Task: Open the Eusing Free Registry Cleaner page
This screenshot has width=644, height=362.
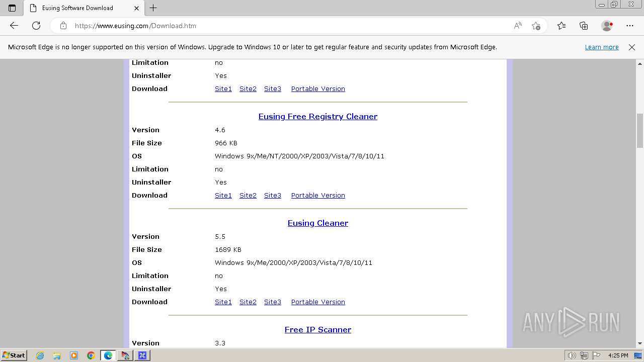Action: pyautogui.click(x=318, y=116)
